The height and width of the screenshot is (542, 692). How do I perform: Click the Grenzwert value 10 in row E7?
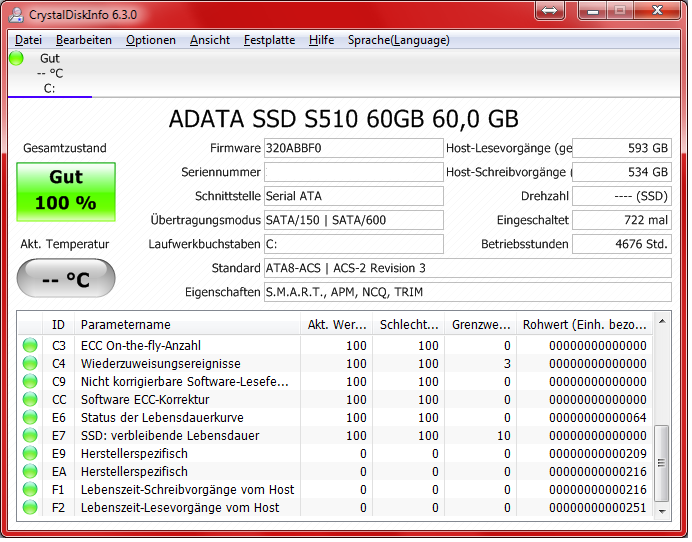(x=504, y=436)
